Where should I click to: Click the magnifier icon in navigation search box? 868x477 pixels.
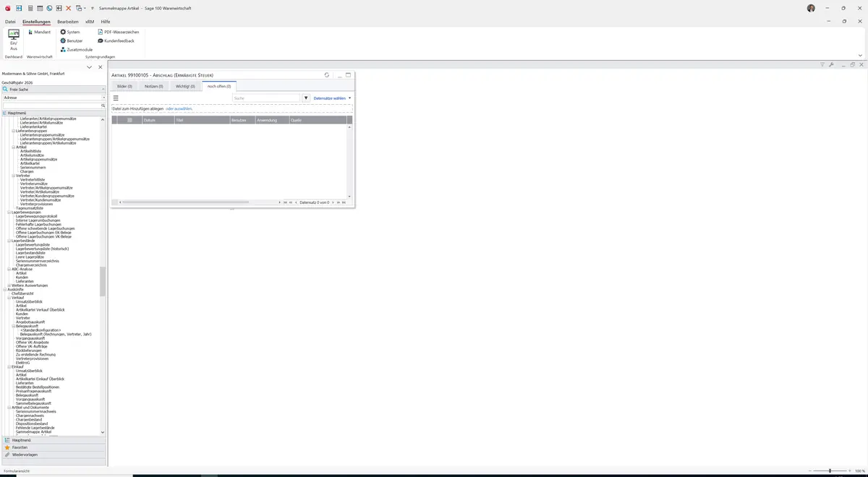coord(103,106)
